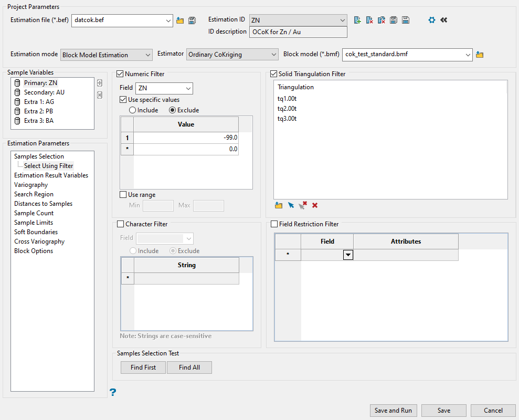Expand the Estimation mode dropdown
Screen dimensions: 519x420
107,55
